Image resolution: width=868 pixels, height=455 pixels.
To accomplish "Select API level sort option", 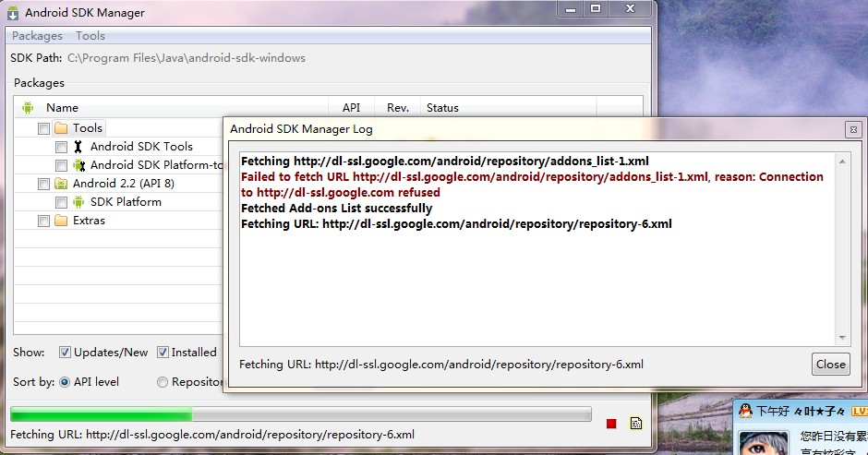I will (65, 382).
